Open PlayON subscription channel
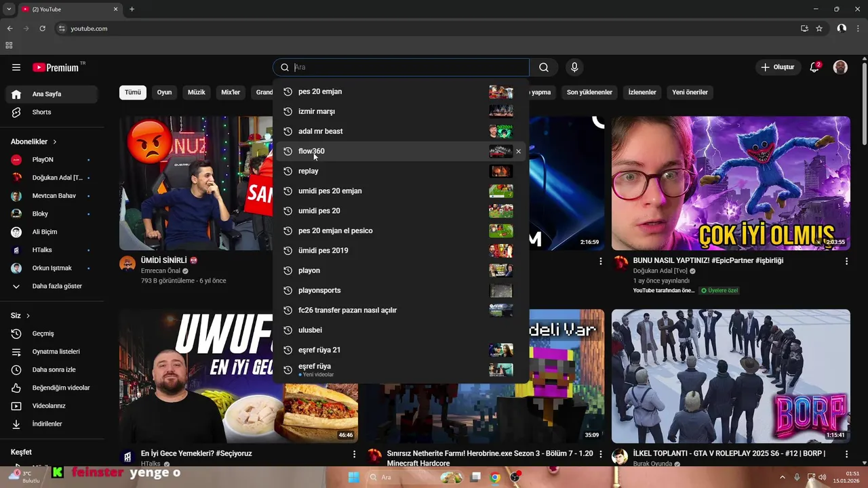 [x=53, y=160]
